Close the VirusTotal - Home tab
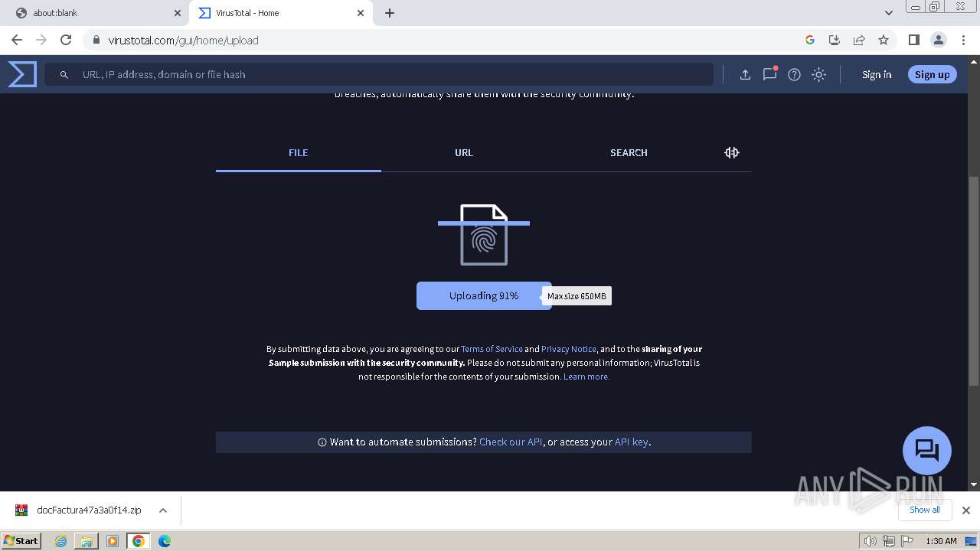Screen dimensions: 980x551 pyautogui.click(x=361, y=13)
